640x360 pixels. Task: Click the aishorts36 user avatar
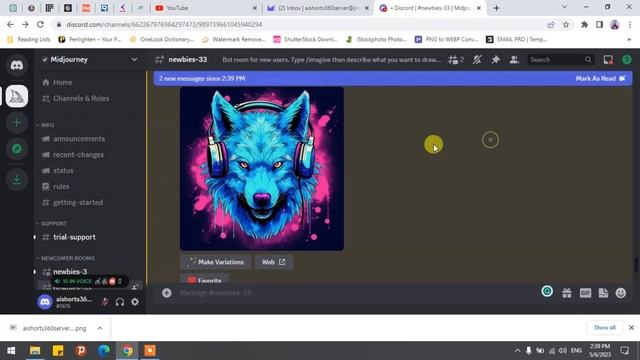tap(45, 302)
